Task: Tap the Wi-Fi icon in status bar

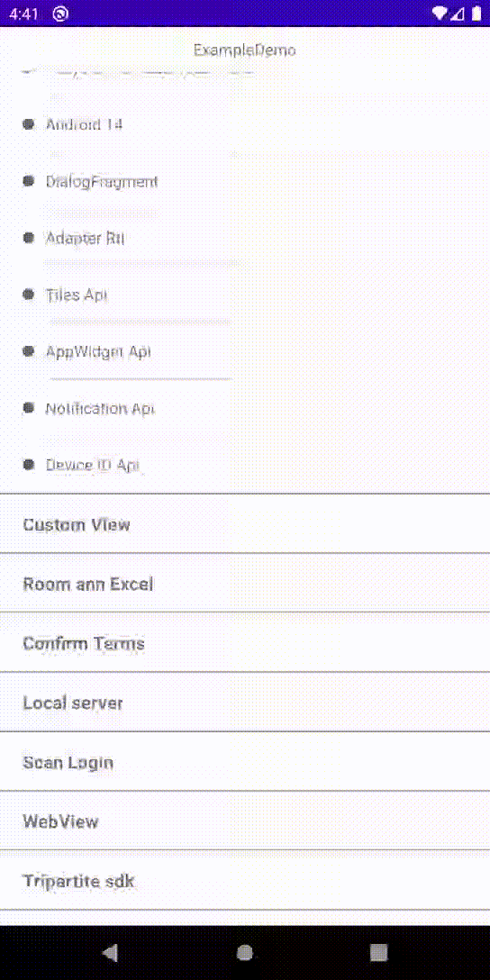Action: click(440, 14)
